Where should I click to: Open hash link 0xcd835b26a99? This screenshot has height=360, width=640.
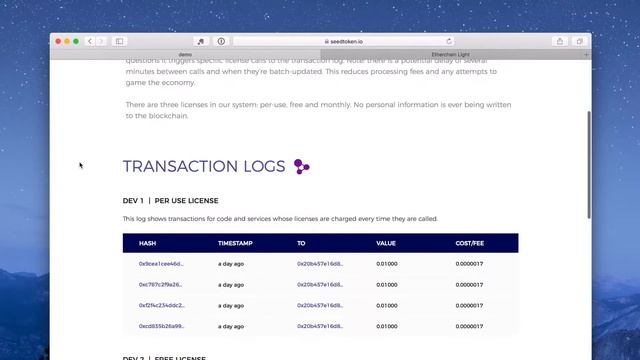coord(161,326)
